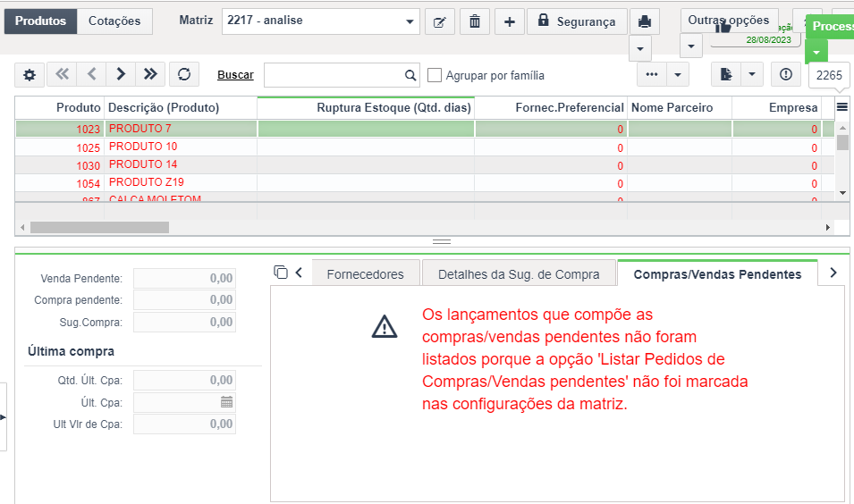The image size is (854, 504).
Task: Click the printer icon
Action: point(645,21)
